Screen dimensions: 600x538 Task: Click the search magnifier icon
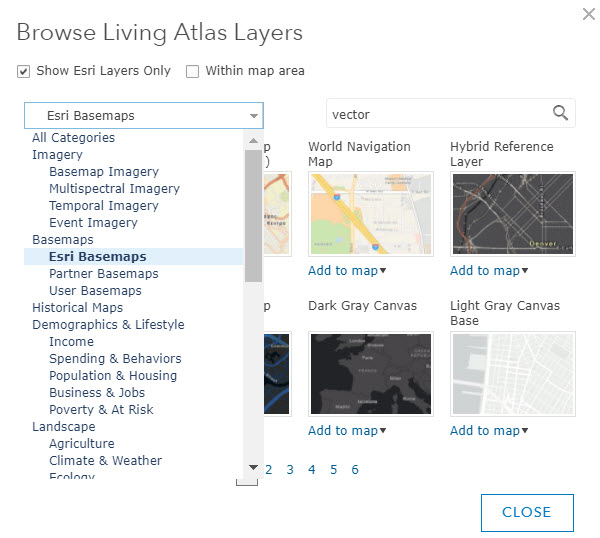[560, 113]
